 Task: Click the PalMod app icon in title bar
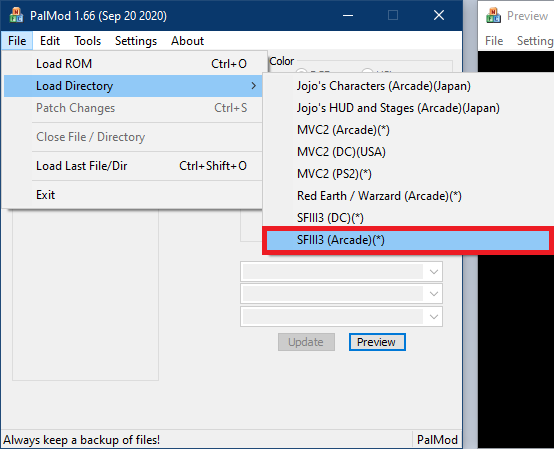16,15
